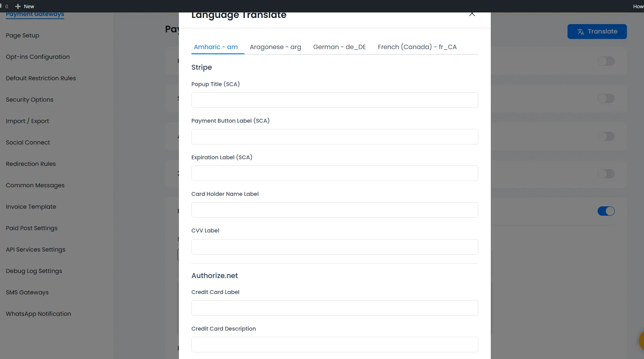Switch to the French (Canada) - fr_CA tab
This screenshot has height=359, width=644.
point(417,47)
